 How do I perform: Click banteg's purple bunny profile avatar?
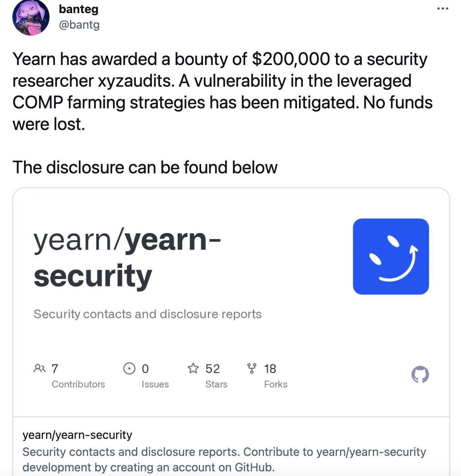pyautogui.click(x=31, y=17)
